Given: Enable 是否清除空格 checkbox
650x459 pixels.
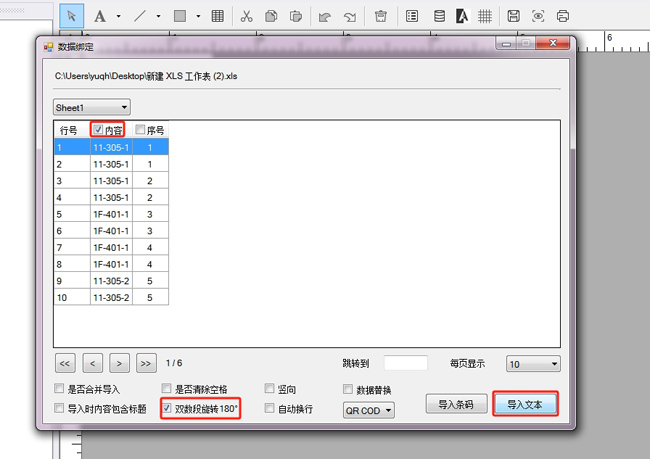Looking at the screenshot, I should 167,389.
